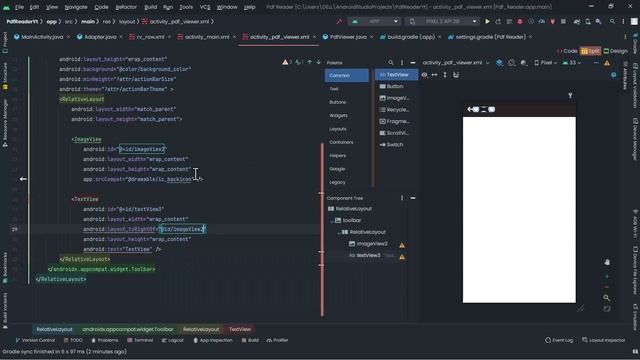Go to previous highlighted error up arrow
The width and height of the screenshot is (640, 360).
point(309,62)
